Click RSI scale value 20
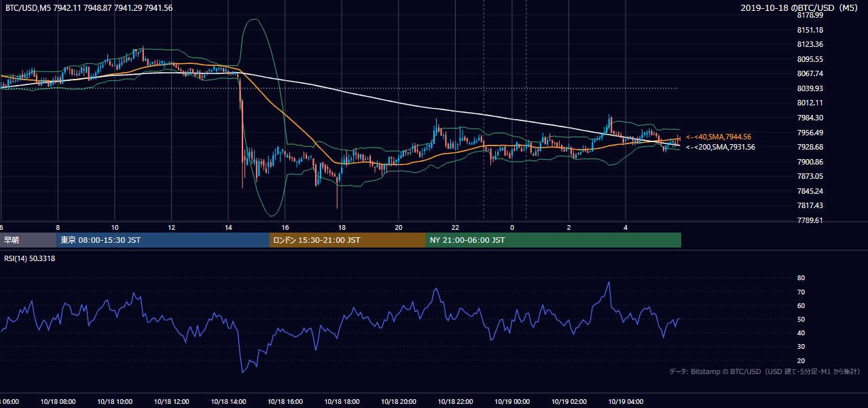Viewport: 868px width, 408px height. tap(801, 360)
